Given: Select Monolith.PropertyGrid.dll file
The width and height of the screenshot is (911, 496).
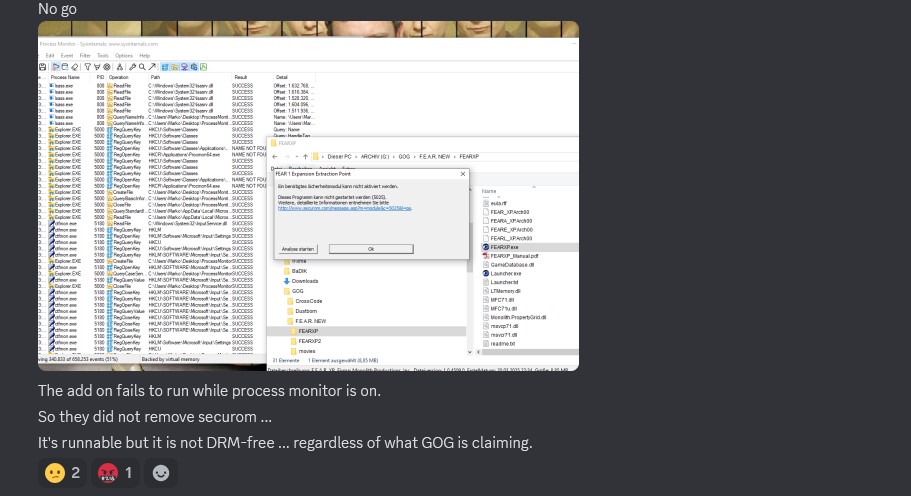Looking at the screenshot, I should pos(517,318).
